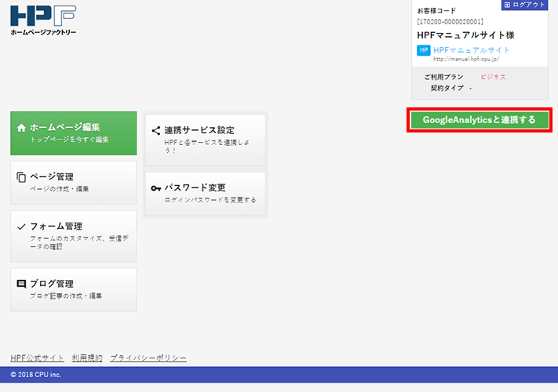Open the フォーム管理 tile

click(73, 236)
